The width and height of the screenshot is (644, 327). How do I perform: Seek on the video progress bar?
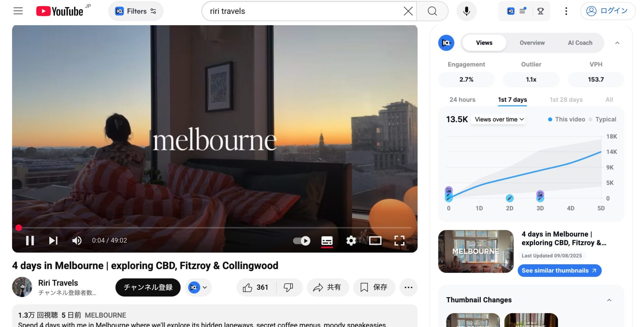pos(215,228)
